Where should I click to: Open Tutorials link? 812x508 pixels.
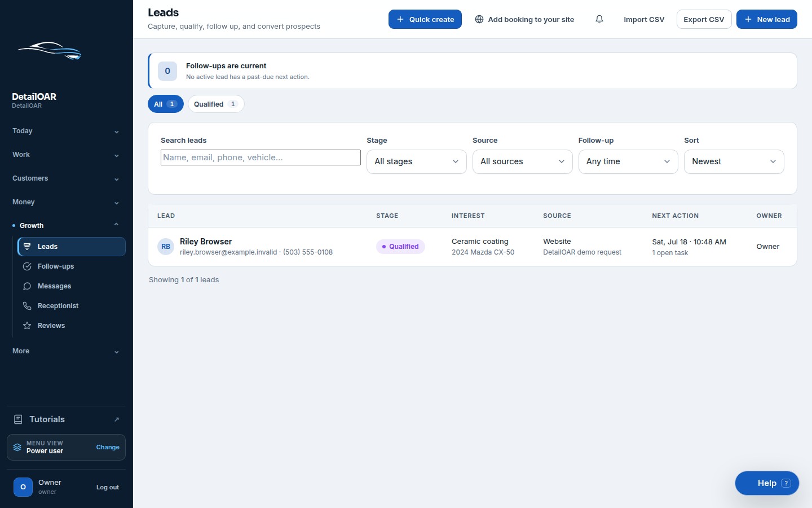click(x=66, y=419)
